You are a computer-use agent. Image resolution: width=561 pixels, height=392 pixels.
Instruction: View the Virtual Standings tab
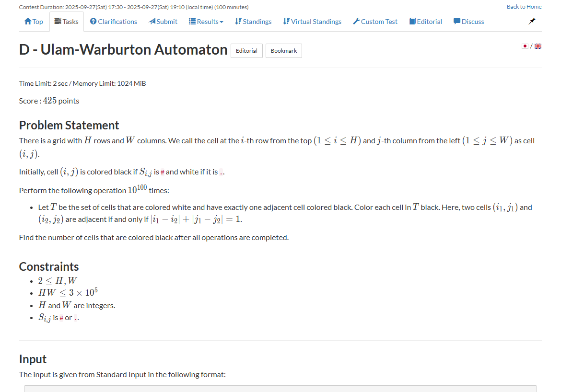click(312, 22)
